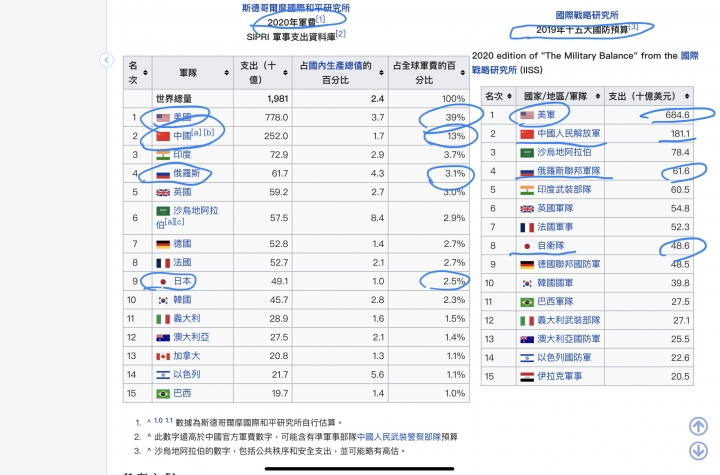
Task: Open the 國際戰略研究所 heading link
Action: point(587,15)
